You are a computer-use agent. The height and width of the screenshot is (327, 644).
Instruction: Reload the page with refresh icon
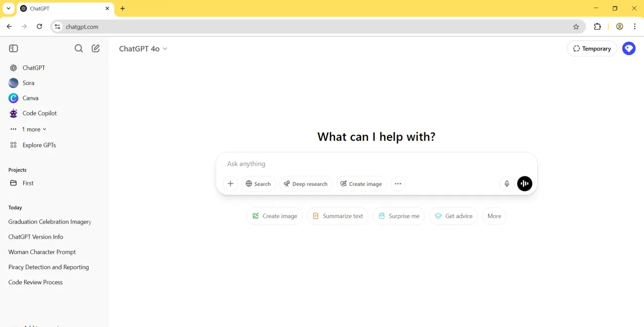(39, 27)
